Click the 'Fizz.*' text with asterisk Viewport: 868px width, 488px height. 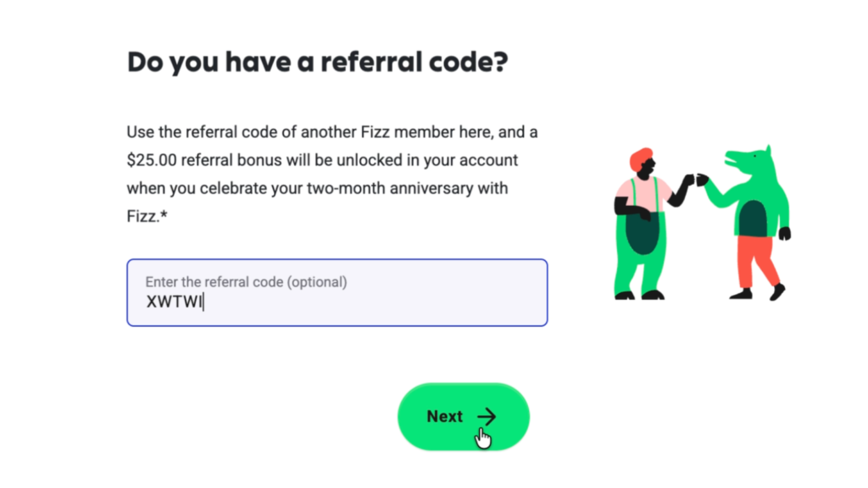[147, 216]
